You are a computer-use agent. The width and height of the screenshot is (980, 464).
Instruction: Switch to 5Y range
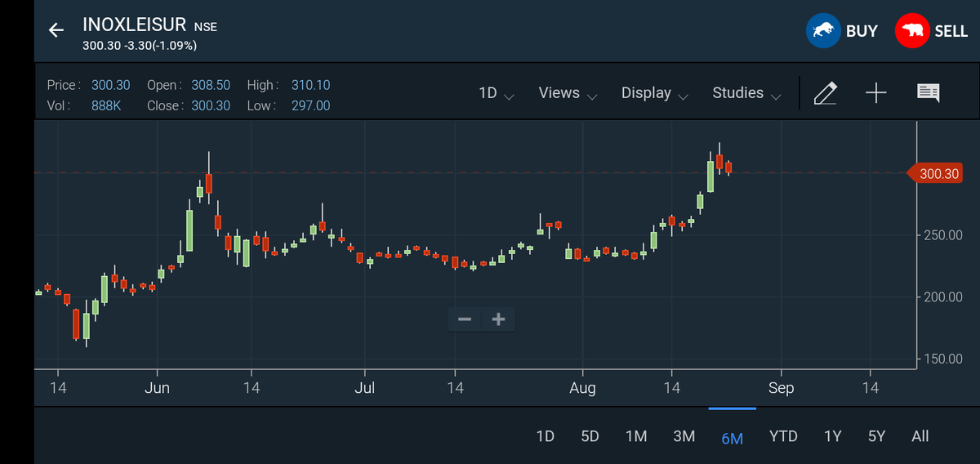point(876,436)
